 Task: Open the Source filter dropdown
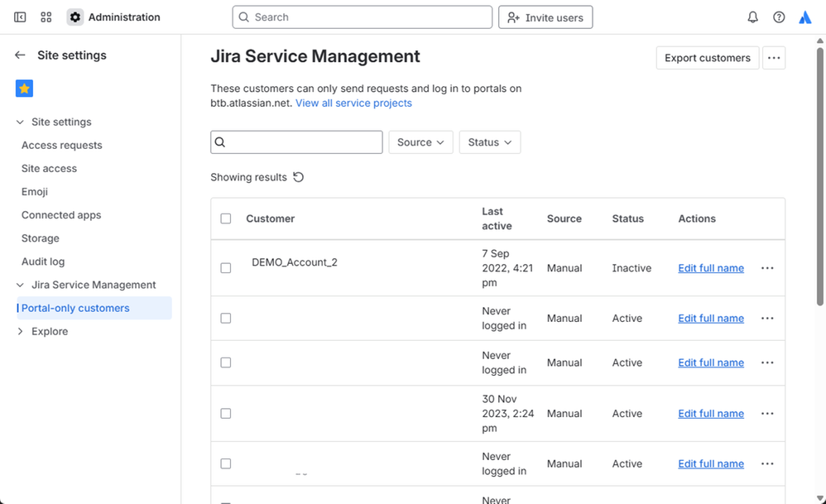point(420,142)
